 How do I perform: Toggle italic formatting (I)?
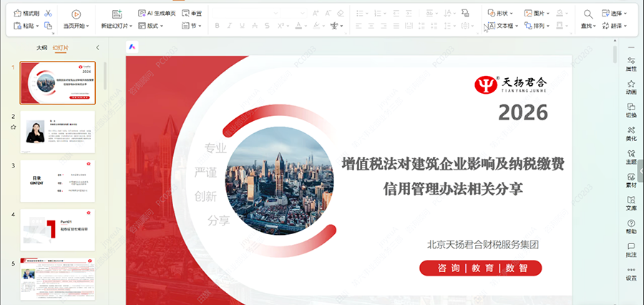point(229,26)
